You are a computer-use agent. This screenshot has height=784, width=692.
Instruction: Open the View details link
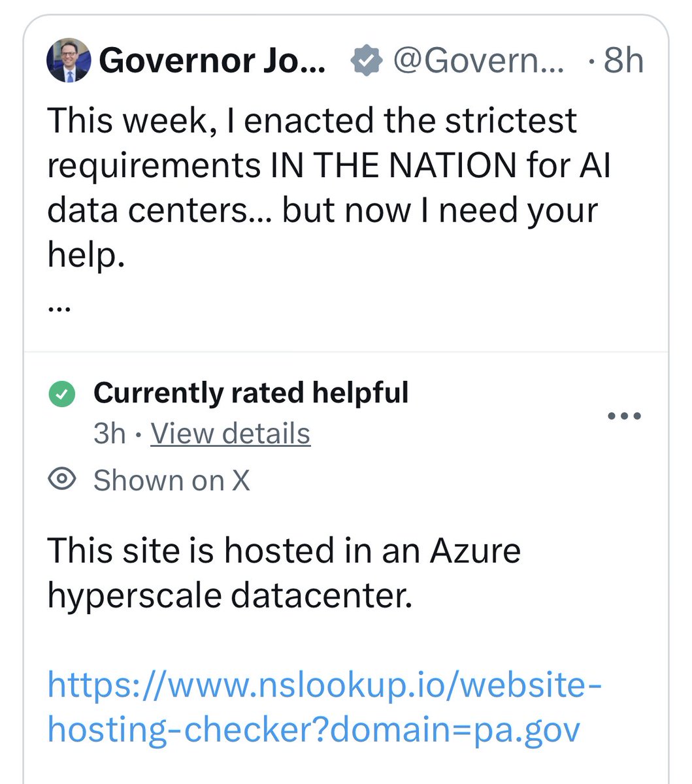(x=230, y=433)
